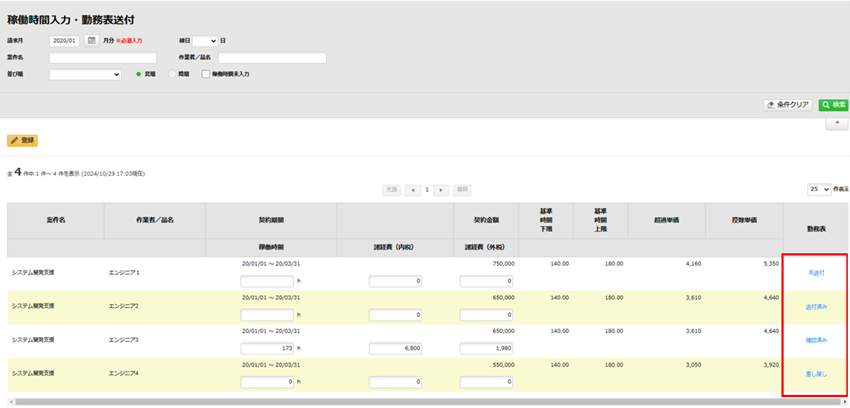Select the 降順 radio button
The height and width of the screenshot is (408, 850).
172,74
